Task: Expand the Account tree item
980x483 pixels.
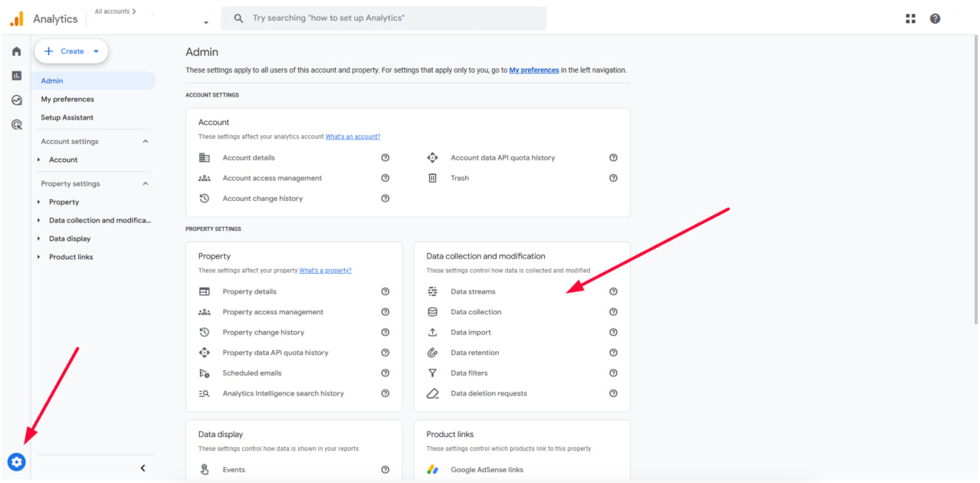Action: click(39, 159)
